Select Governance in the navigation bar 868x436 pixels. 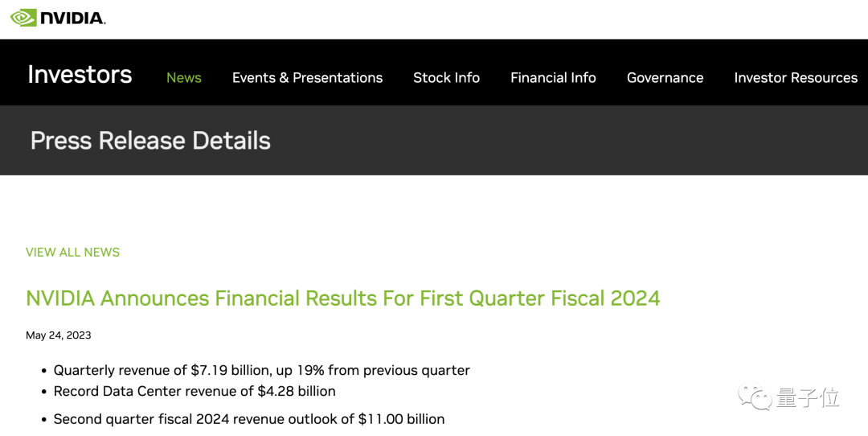665,78
